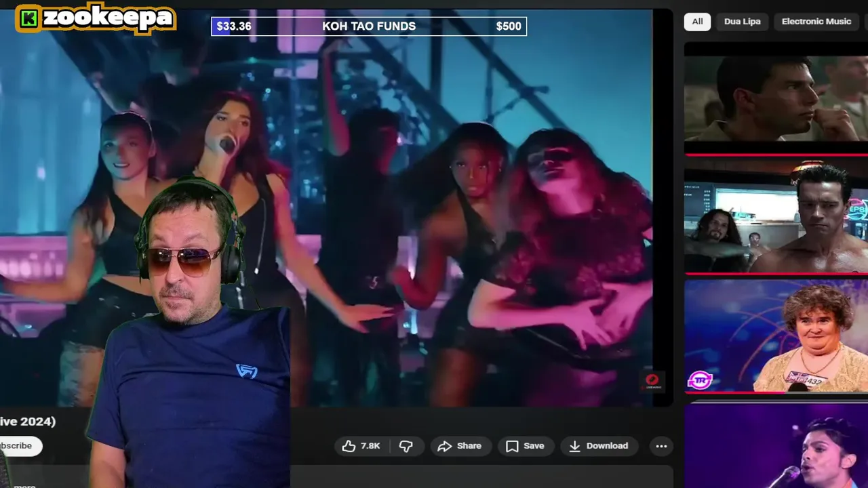Open the Tom Cruise recommended video thumbnail
The height and width of the screenshot is (488, 868).
[776, 98]
